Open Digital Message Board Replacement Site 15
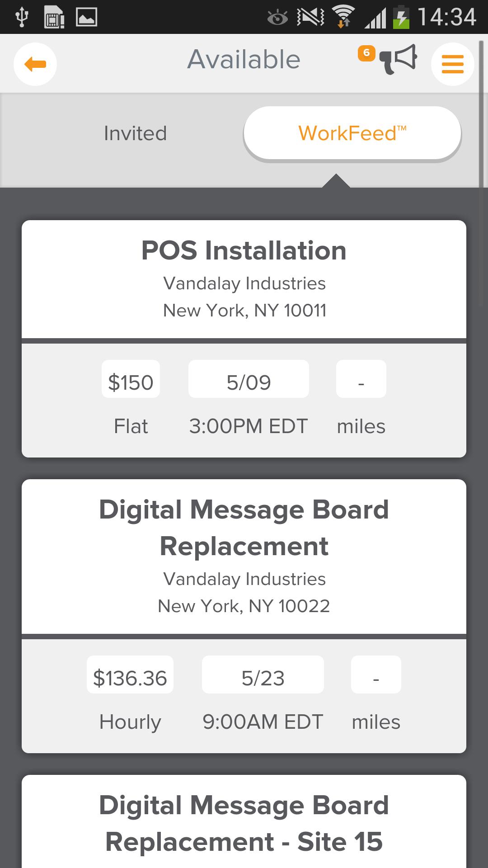This screenshot has height=868, width=488. 244,824
